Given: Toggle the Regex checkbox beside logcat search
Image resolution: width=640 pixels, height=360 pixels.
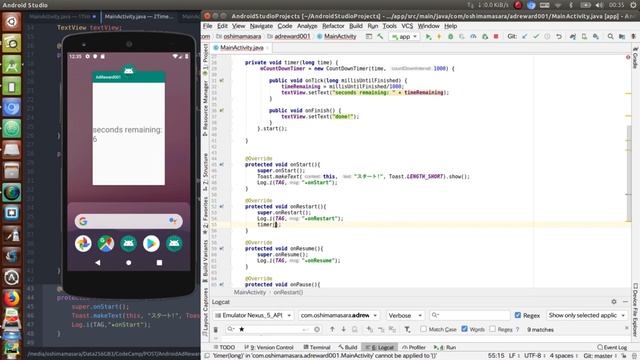Looking at the screenshot, I should pyautogui.click(x=518, y=315).
